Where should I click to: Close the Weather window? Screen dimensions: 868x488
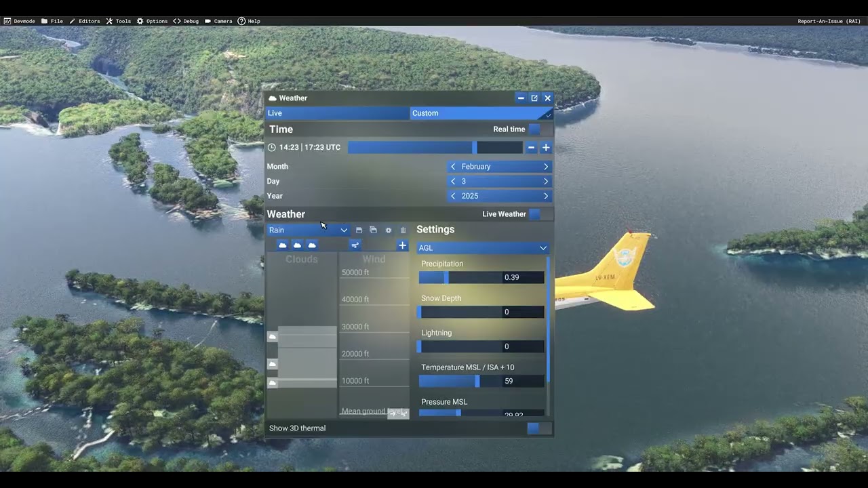coord(548,98)
